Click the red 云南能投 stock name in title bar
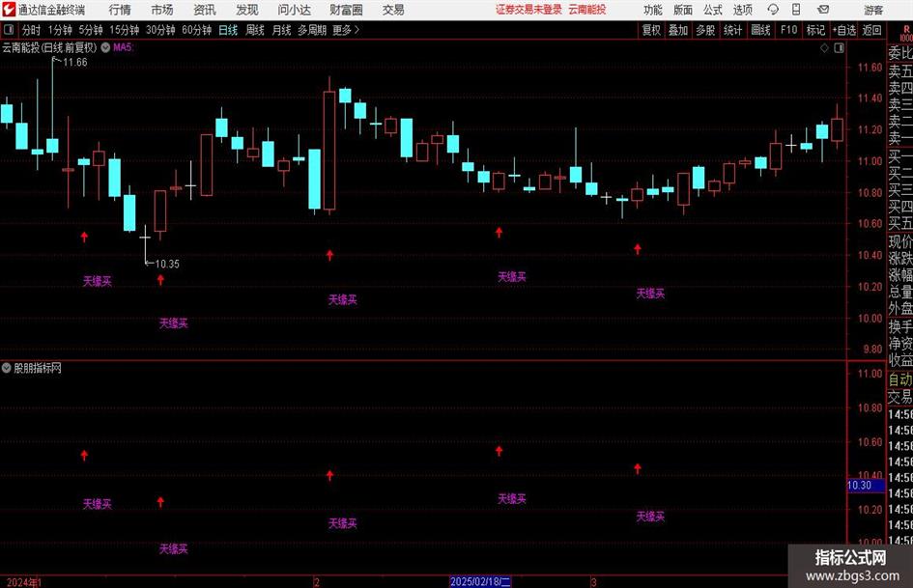This screenshot has width=913, height=588. (587, 10)
